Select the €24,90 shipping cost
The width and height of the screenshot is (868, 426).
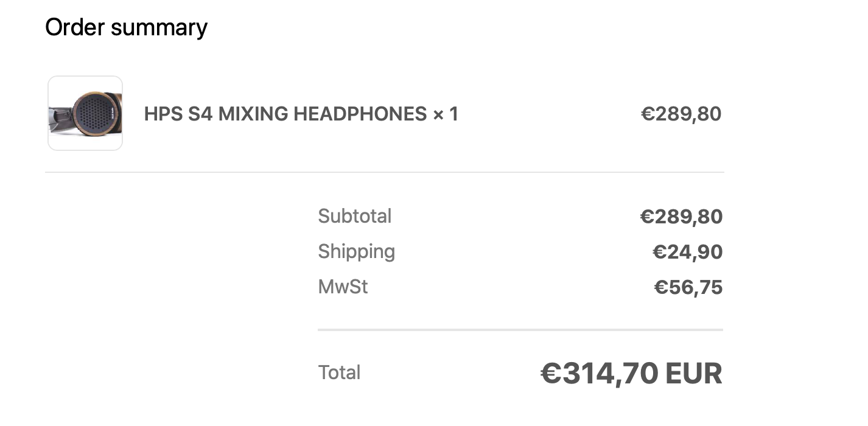coord(687,252)
